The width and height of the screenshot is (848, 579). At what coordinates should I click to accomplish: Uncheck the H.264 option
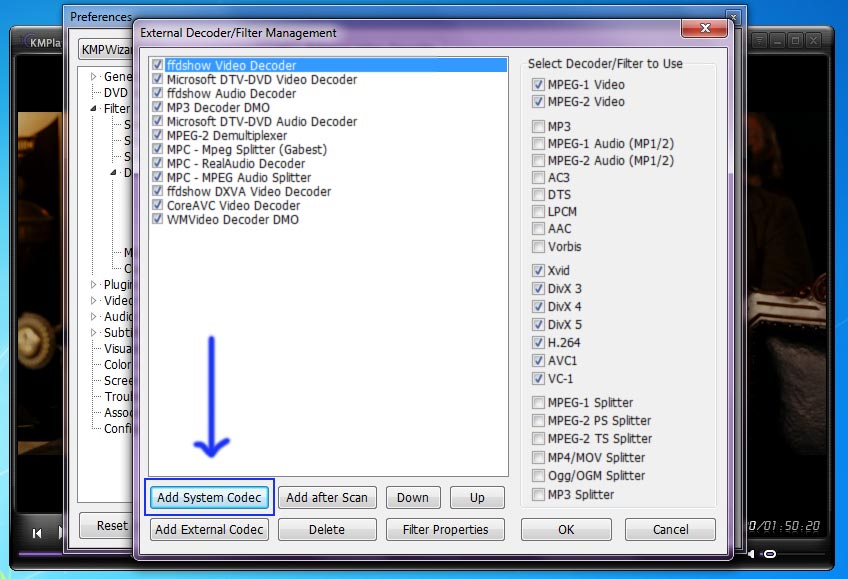click(x=538, y=343)
